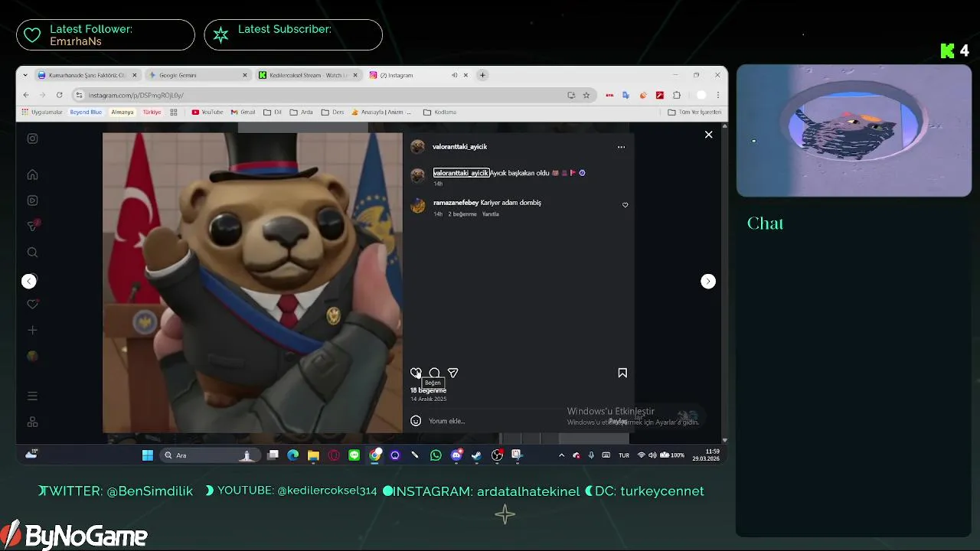Open profile avatar in Instagram sidebar
Viewport: 980px width, 551px height.
32,356
